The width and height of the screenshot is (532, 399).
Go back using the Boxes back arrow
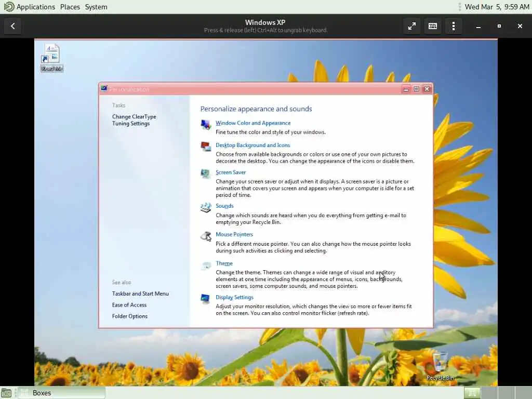[13, 26]
